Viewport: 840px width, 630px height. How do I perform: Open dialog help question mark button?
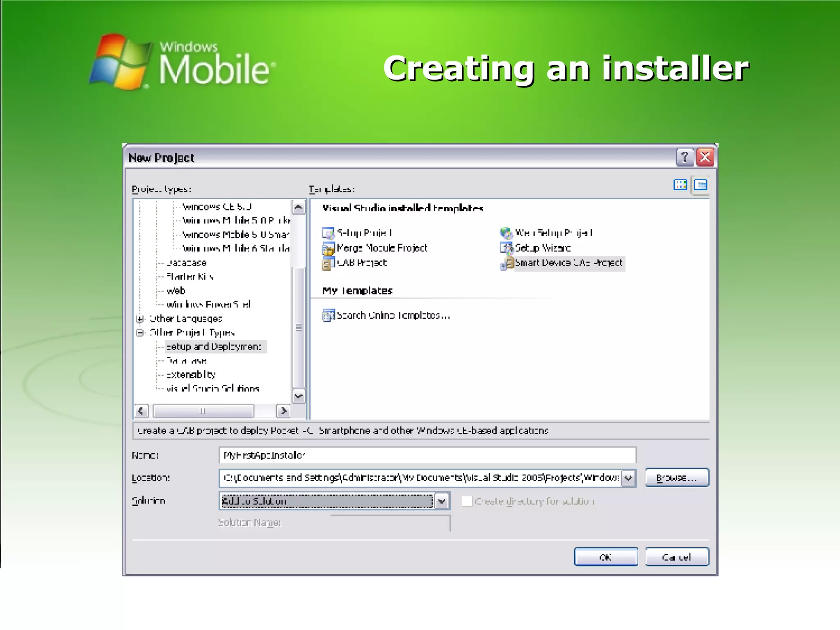click(684, 157)
